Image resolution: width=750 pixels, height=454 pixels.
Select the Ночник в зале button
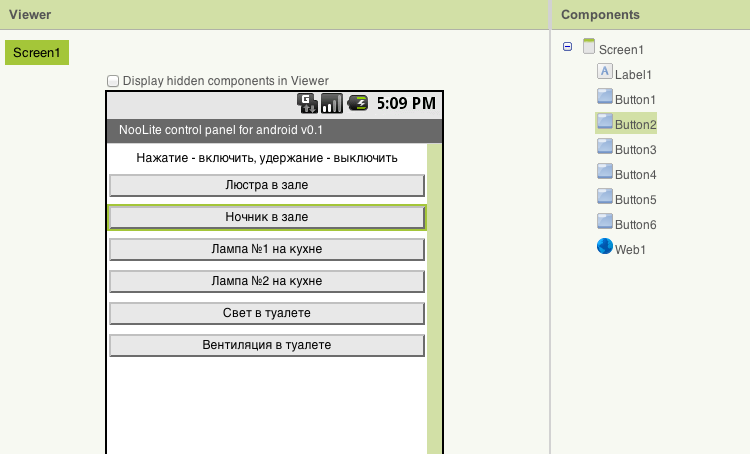click(267, 217)
